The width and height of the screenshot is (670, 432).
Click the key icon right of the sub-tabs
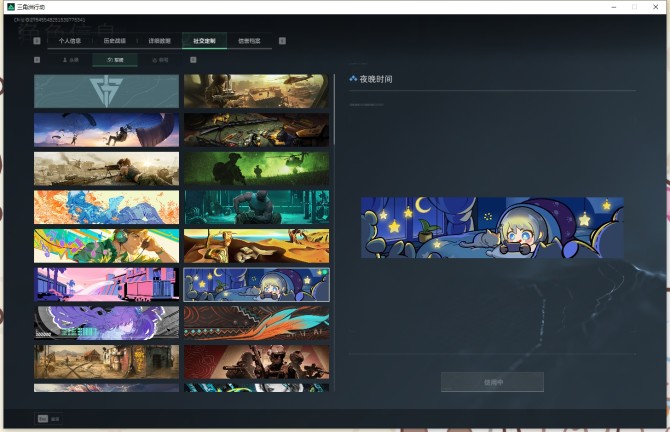193,60
